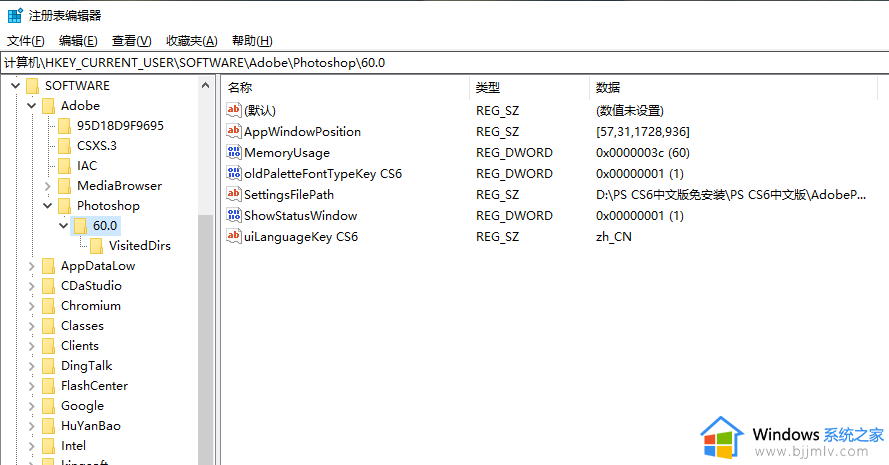Click the [57,31,1728,936] data cell
The width and height of the screenshot is (889, 465).
(642, 132)
